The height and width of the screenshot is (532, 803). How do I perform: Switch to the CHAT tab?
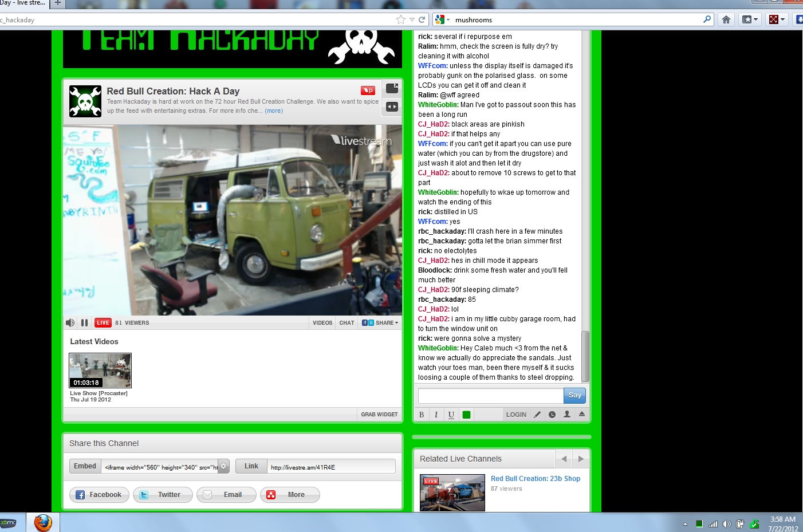(347, 323)
